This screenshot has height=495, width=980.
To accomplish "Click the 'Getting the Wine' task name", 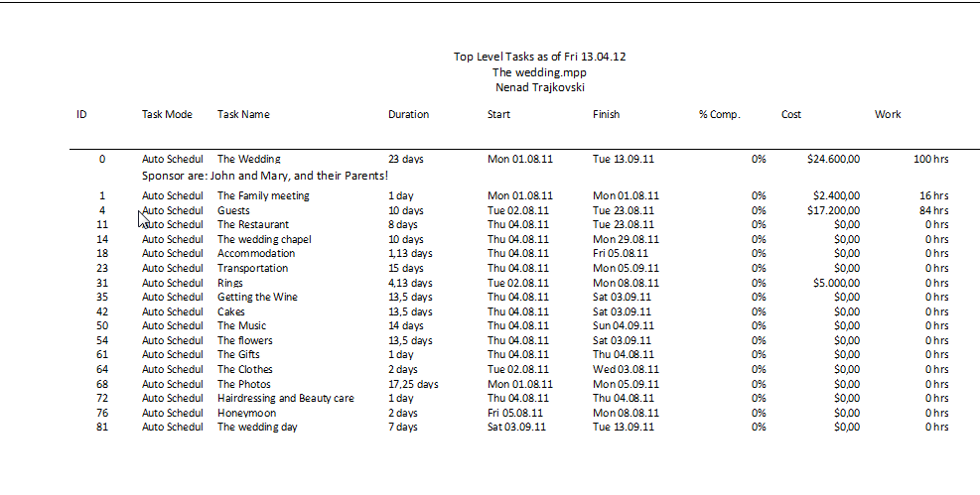I will pyautogui.click(x=257, y=297).
